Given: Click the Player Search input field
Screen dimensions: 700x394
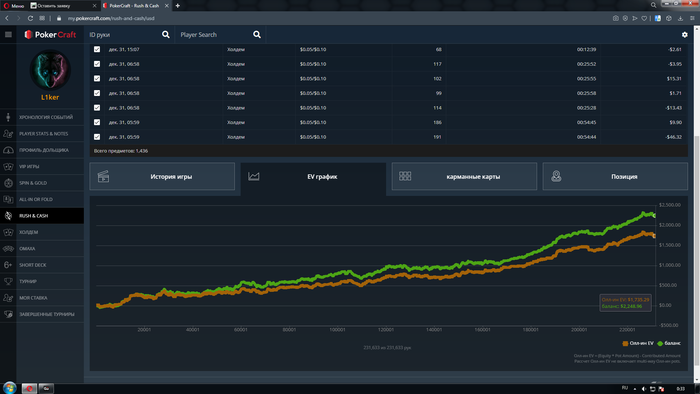Looking at the screenshot, I should pyautogui.click(x=214, y=34).
